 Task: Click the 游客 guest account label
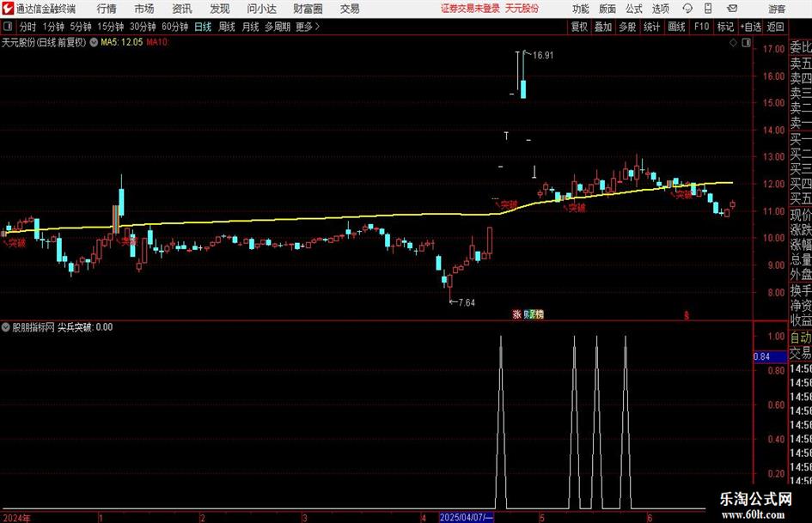point(776,9)
